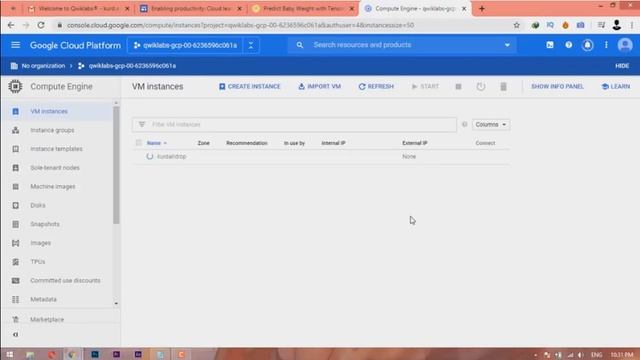The image size is (640, 360).
Task: Click the Snapshots sidebar icon
Action: [16, 224]
